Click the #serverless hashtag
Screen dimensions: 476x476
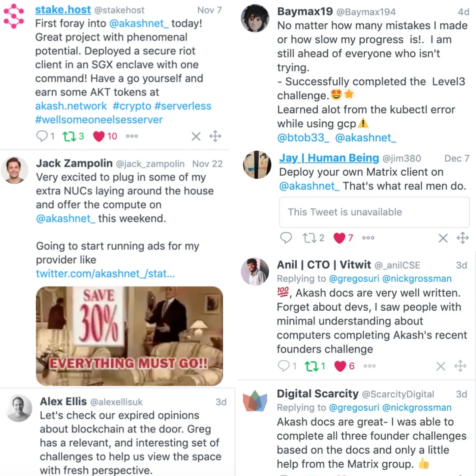(x=182, y=106)
